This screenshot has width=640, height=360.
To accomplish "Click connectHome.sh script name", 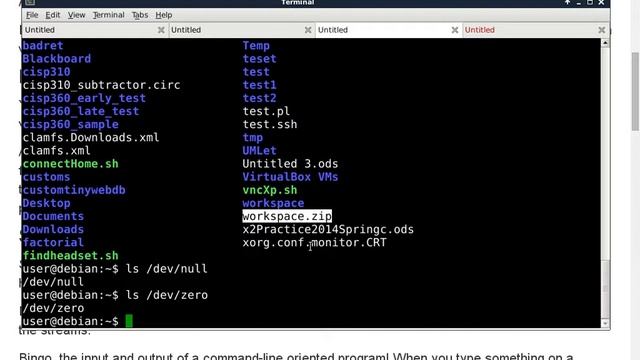I will pyautogui.click(x=71, y=164).
